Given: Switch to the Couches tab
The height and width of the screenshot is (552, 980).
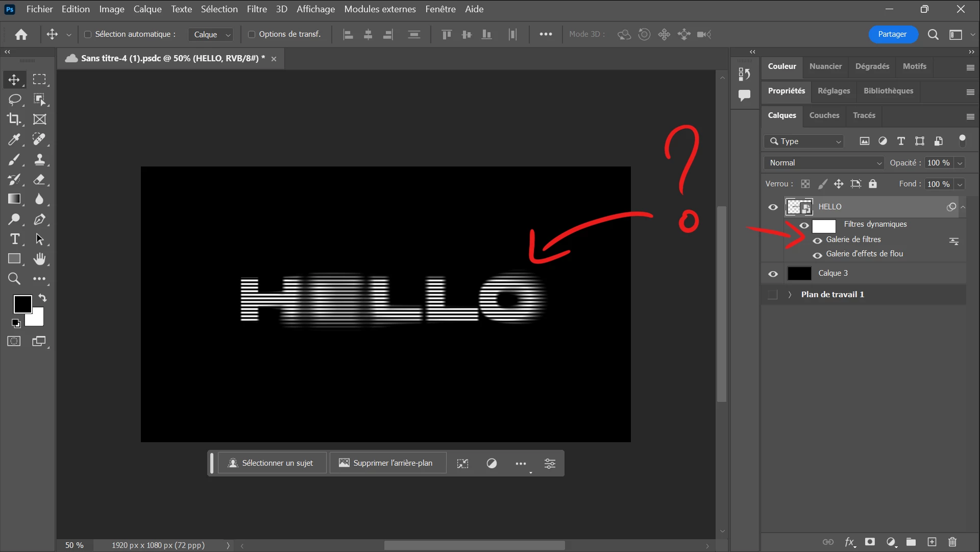Looking at the screenshot, I should [x=824, y=115].
